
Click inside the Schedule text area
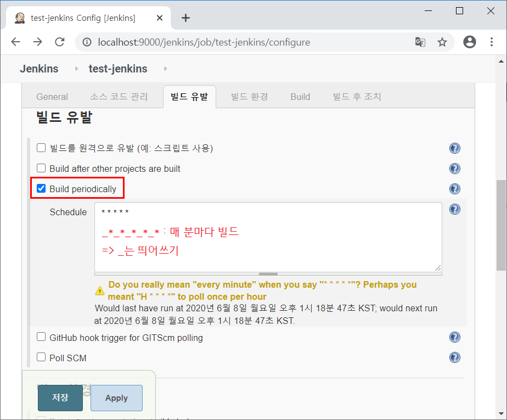click(x=268, y=237)
